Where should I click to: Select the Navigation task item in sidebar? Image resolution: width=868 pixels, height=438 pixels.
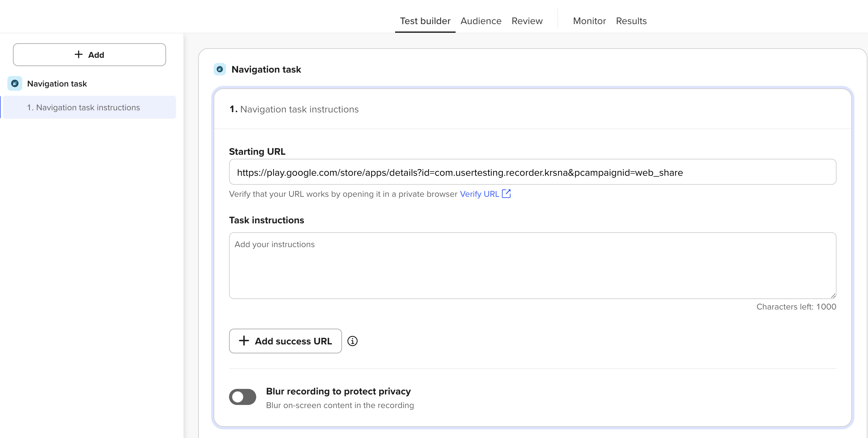[x=57, y=84]
